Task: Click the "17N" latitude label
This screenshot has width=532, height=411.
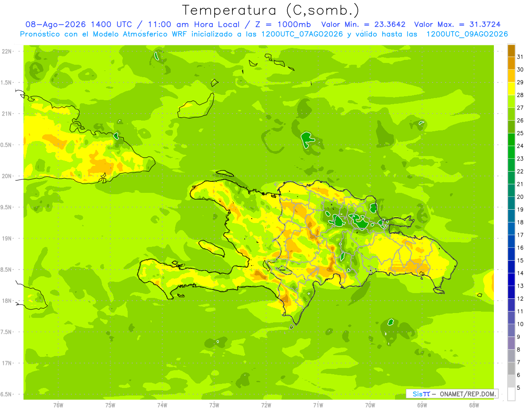Action: point(8,364)
